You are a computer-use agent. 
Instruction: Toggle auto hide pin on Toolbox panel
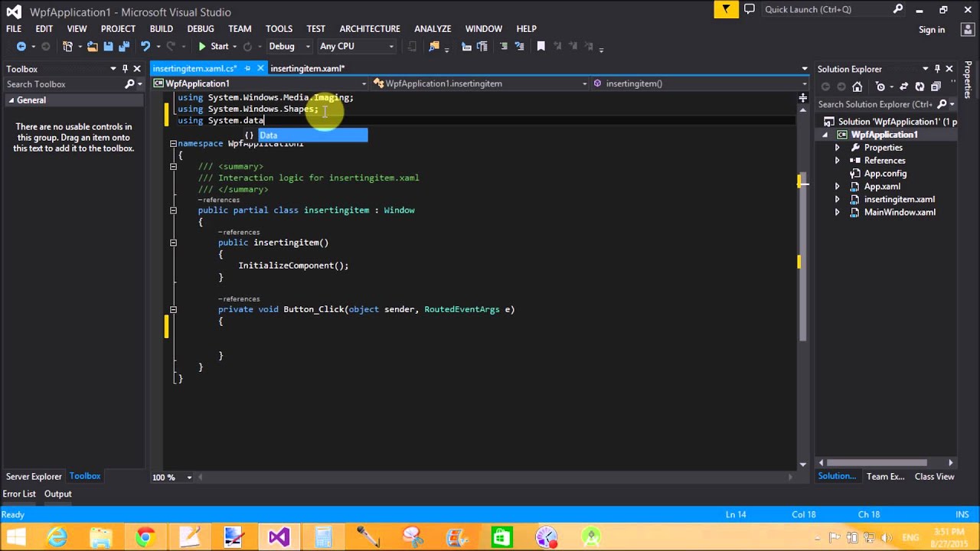coord(125,69)
